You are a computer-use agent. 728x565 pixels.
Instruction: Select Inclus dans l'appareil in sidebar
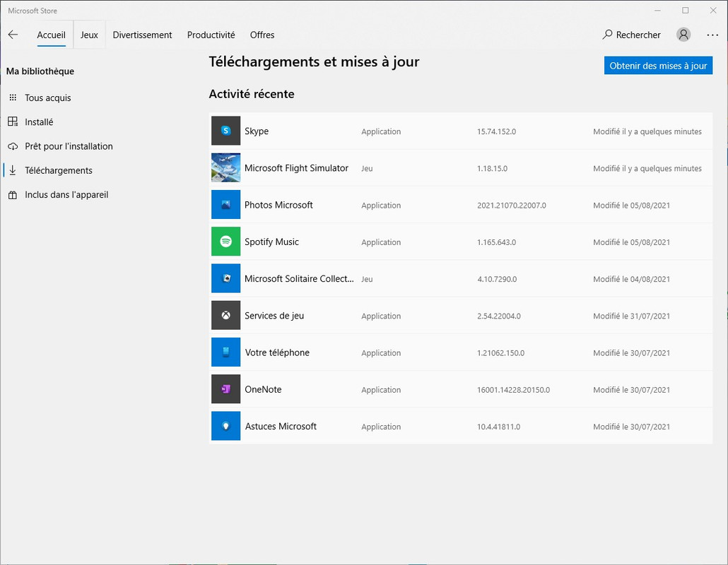pos(66,195)
